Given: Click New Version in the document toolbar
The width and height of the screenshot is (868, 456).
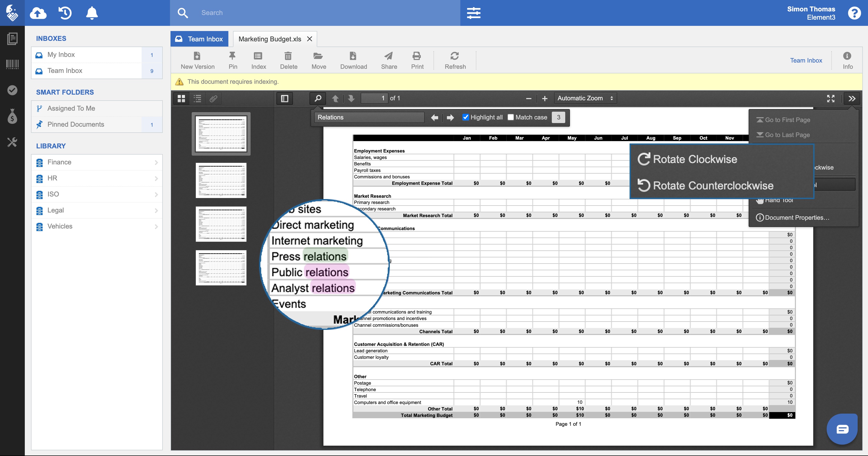Looking at the screenshot, I should point(197,60).
